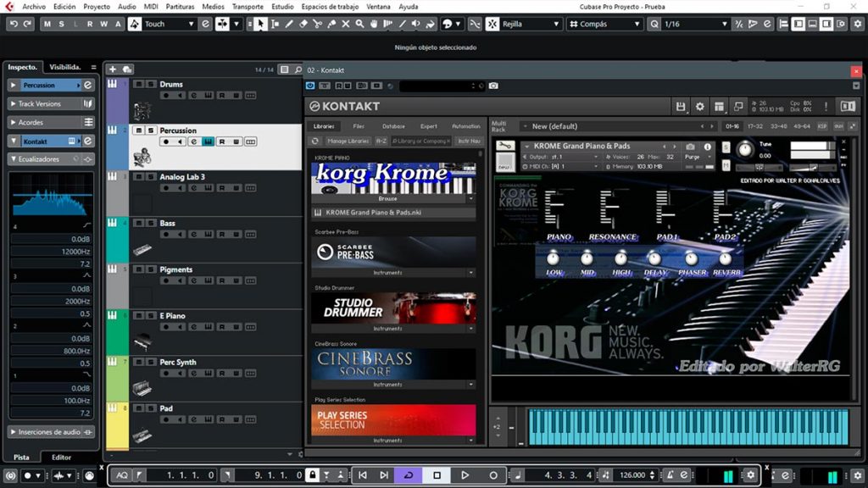Start playback with the Play button
Viewport: 868px width, 488px height.
click(x=465, y=474)
